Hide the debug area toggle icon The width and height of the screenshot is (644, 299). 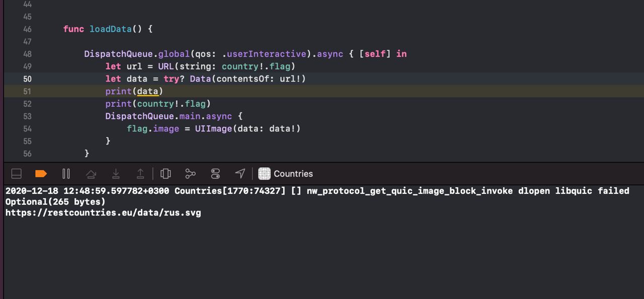pyautogui.click(x=16, y=174)
